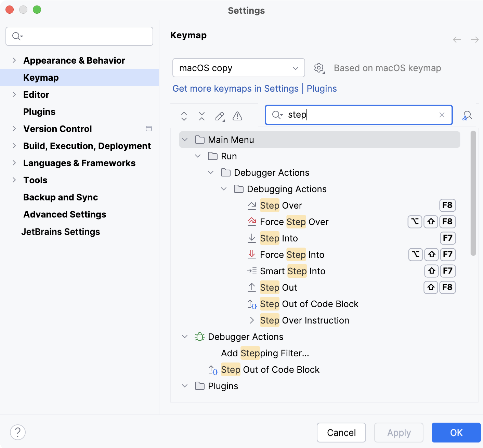Click the collapse all icon in the keymap toolbar
Screen dimensions: 483x448
click(x=202, y=116)
